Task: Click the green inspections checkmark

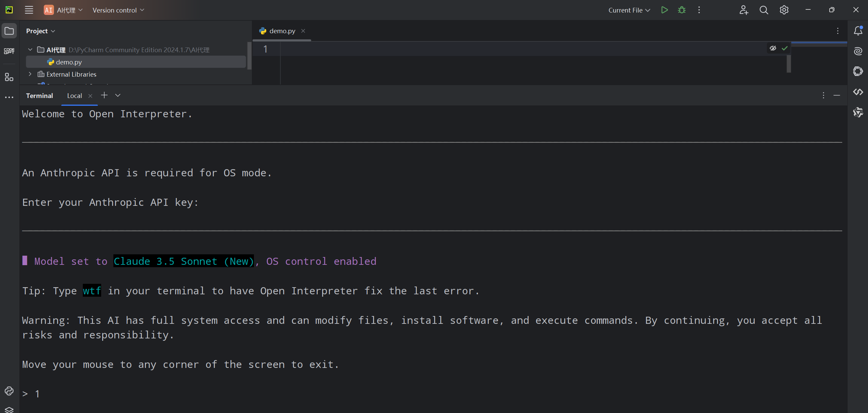Action: point(784,48)
